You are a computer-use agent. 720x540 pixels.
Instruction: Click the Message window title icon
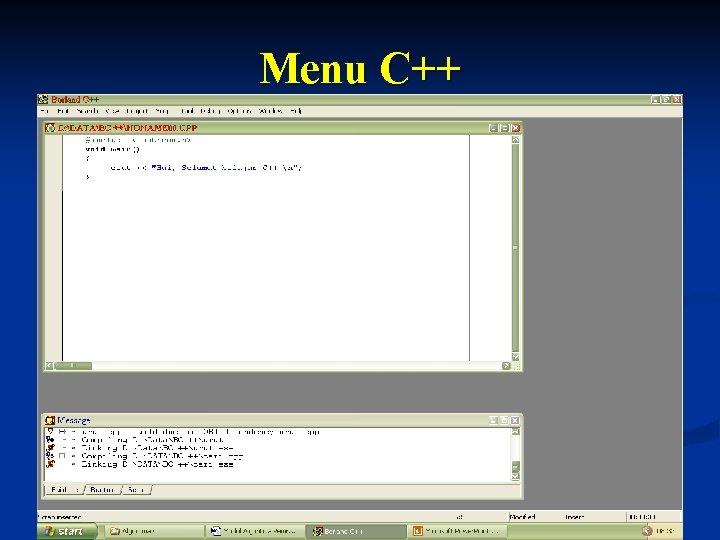pos(50,420)
